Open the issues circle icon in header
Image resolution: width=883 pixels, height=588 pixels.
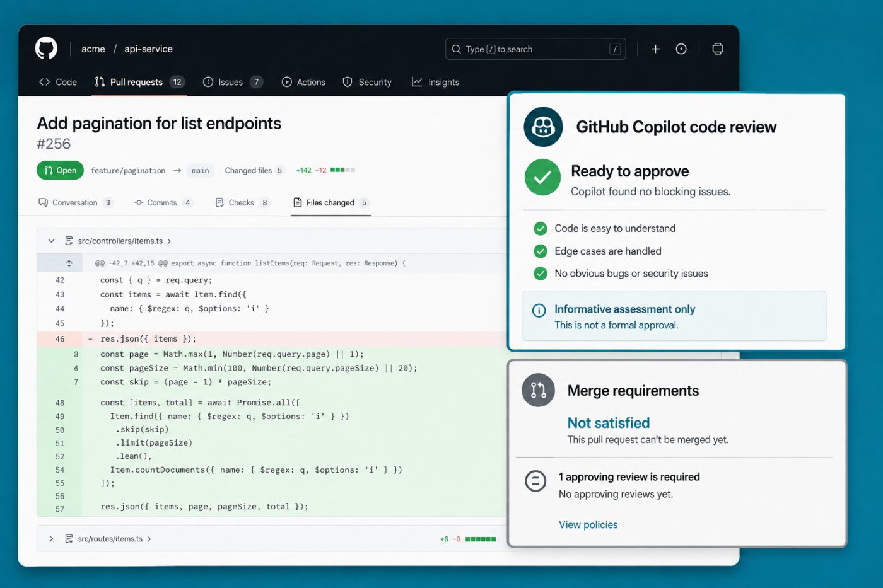point(681,49)
